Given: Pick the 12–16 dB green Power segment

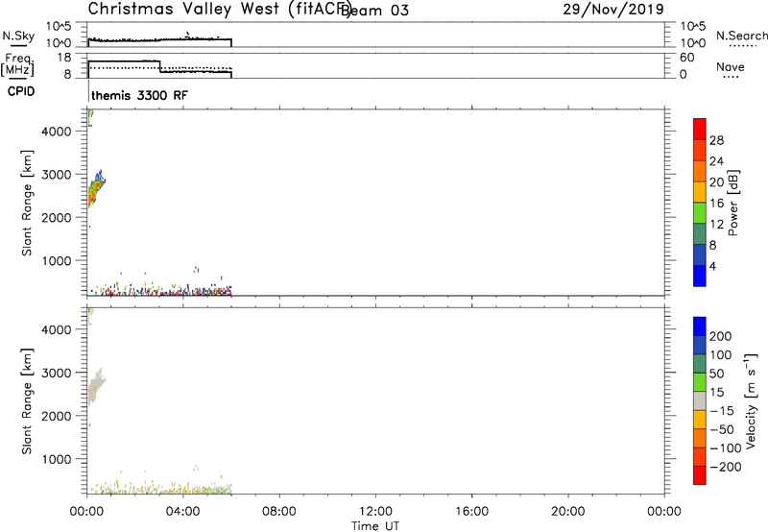Looking at the screenshot, I should [700, 212].
